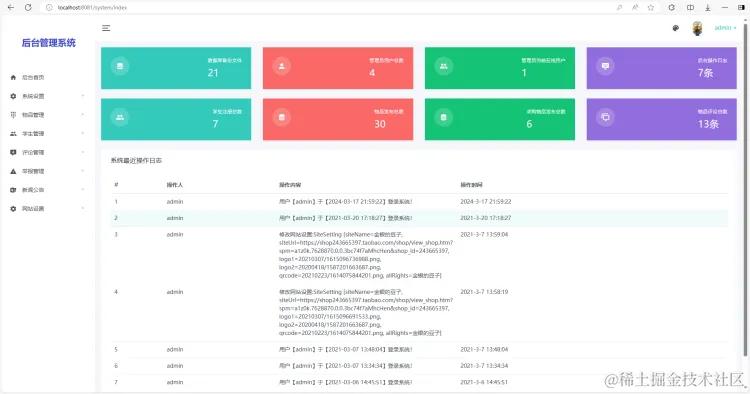The image size is (750, 394).
Task: Select log row with time 2021-3-20 17:18:27
Action: 419,218
